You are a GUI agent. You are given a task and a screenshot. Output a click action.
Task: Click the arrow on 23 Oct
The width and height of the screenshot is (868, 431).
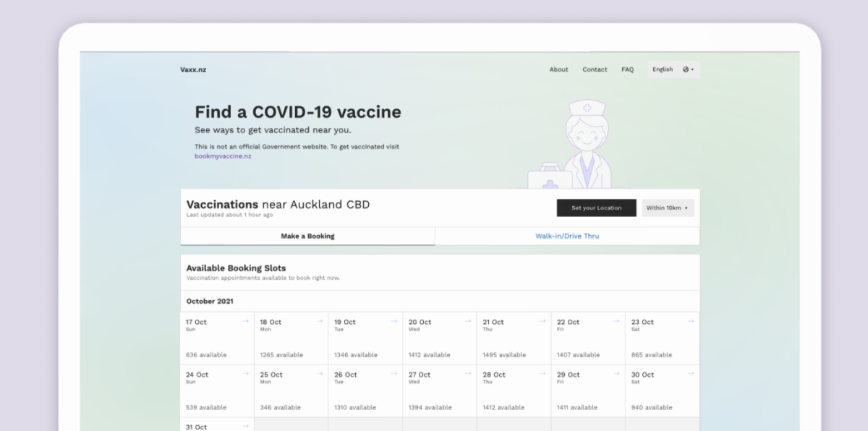[690, 321]
